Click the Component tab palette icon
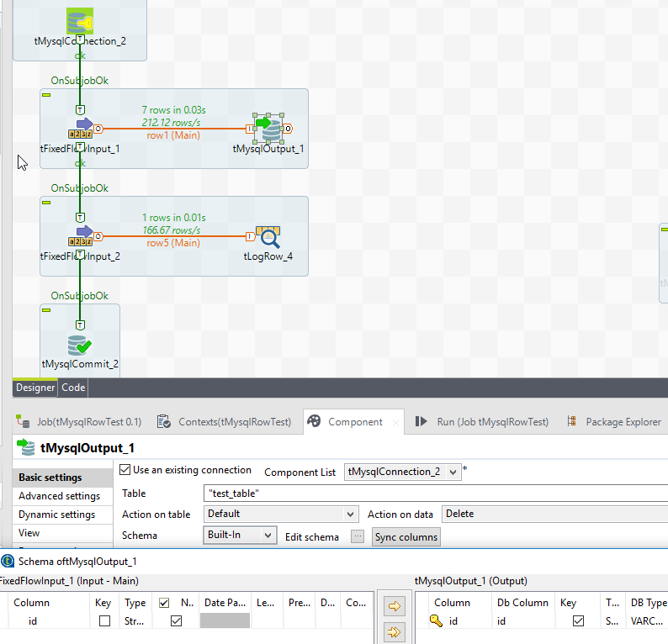The width and height of the screenshot is (668, 644). pos(314,421)
